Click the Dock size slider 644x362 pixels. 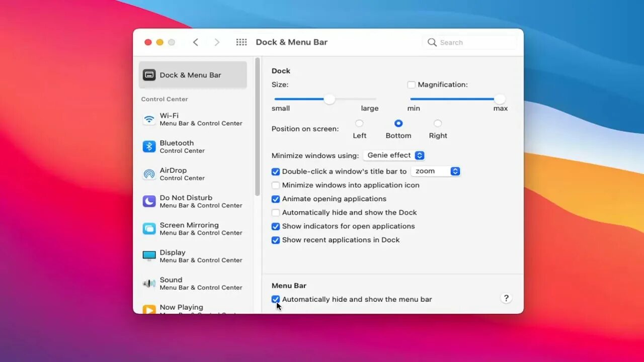click(325, 99)
